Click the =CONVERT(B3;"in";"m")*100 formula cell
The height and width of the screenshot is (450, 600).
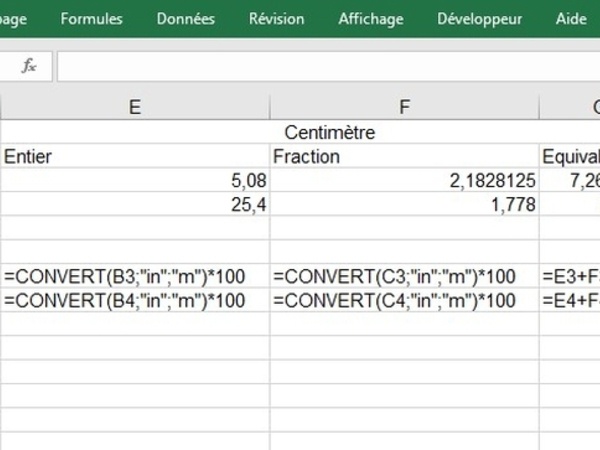pyautogui.click(x=135, y=277)
